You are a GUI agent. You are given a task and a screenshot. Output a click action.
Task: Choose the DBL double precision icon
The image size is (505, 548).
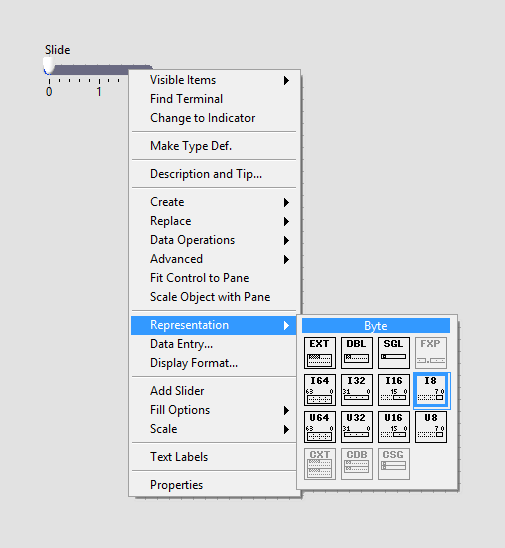click(x=356, y=353)
